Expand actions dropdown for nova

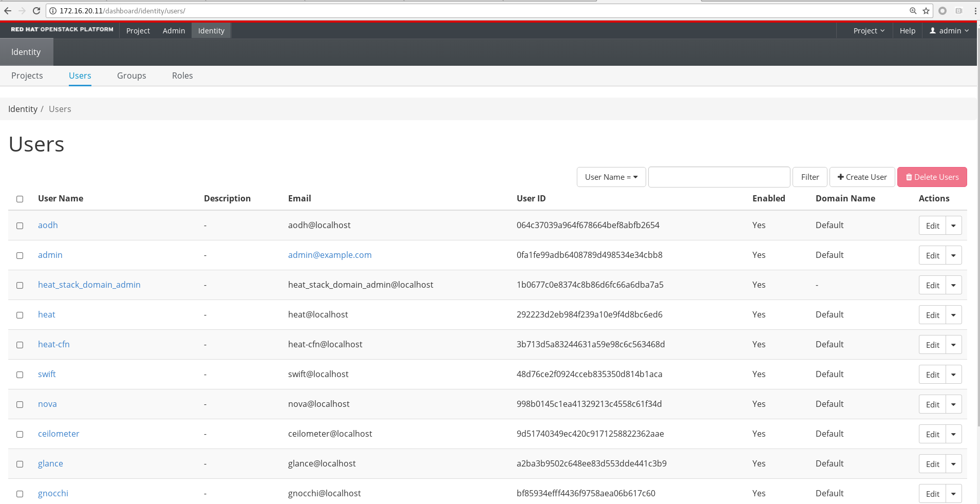953,404
